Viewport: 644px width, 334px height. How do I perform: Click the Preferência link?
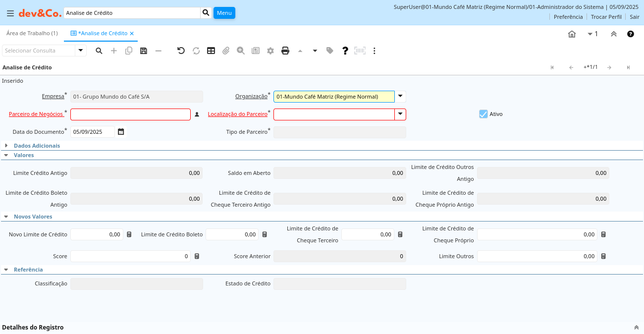(x=568, y=17)
